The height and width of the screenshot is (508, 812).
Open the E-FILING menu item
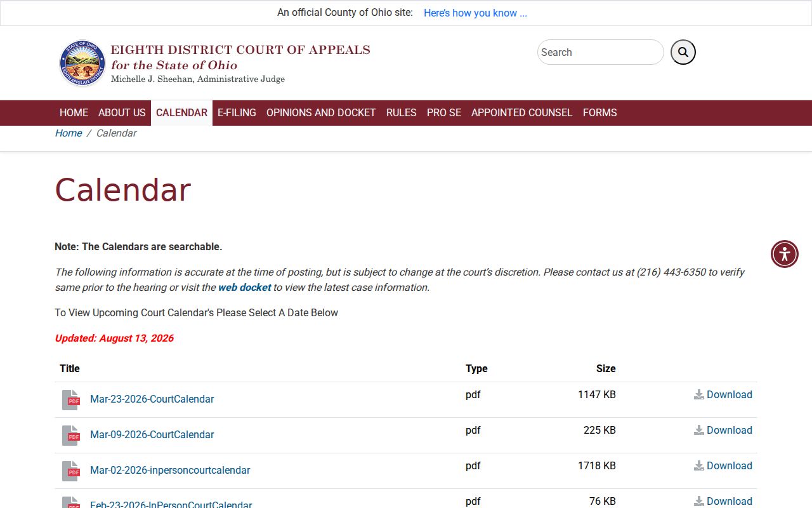point(237,112)
